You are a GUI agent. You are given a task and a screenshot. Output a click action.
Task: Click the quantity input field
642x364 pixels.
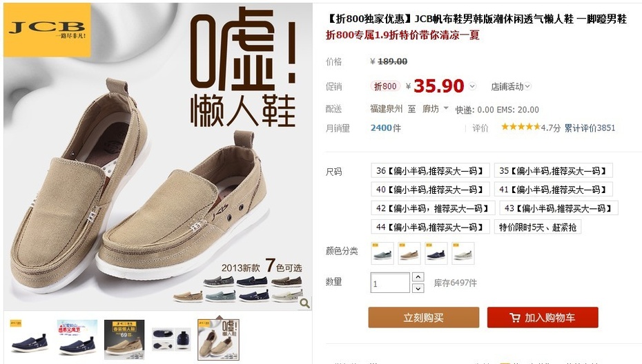[390, 283]
